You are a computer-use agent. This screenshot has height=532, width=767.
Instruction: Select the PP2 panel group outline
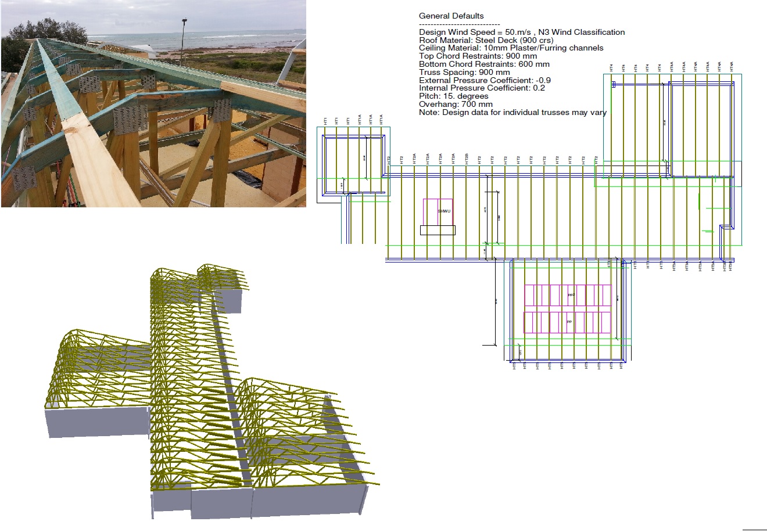point(572,294)
